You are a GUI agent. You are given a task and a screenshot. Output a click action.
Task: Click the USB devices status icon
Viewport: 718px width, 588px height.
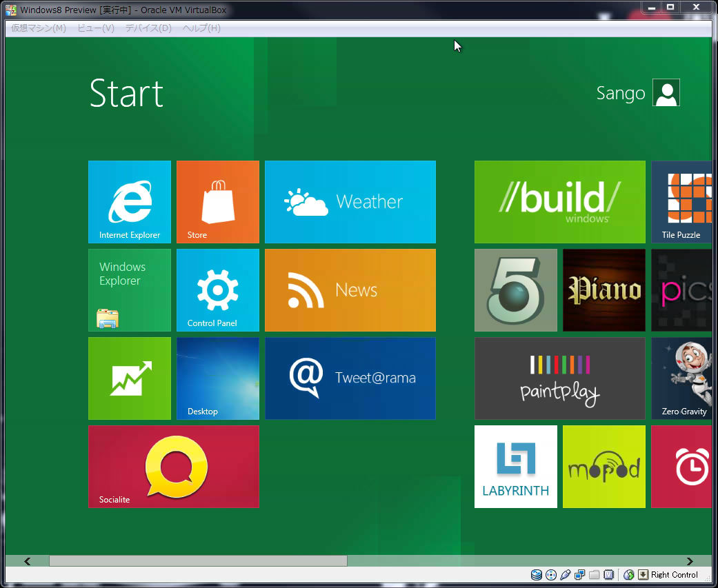pos(566,575)
